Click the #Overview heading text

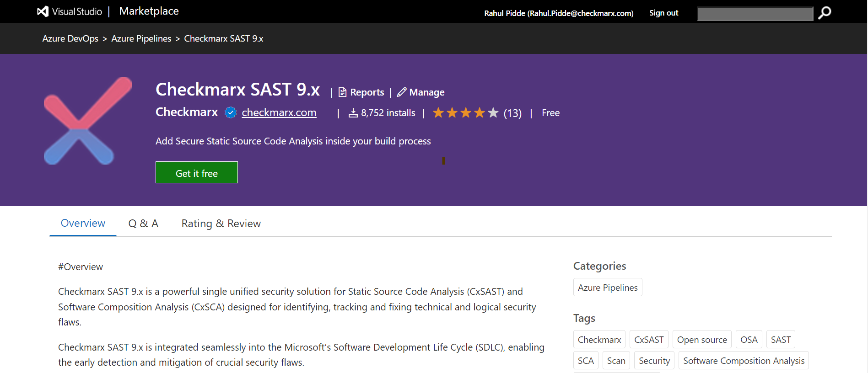point(81,267)
